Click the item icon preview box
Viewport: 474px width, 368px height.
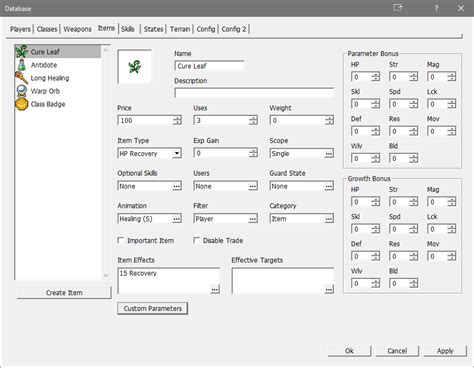[x=135, y=66]
